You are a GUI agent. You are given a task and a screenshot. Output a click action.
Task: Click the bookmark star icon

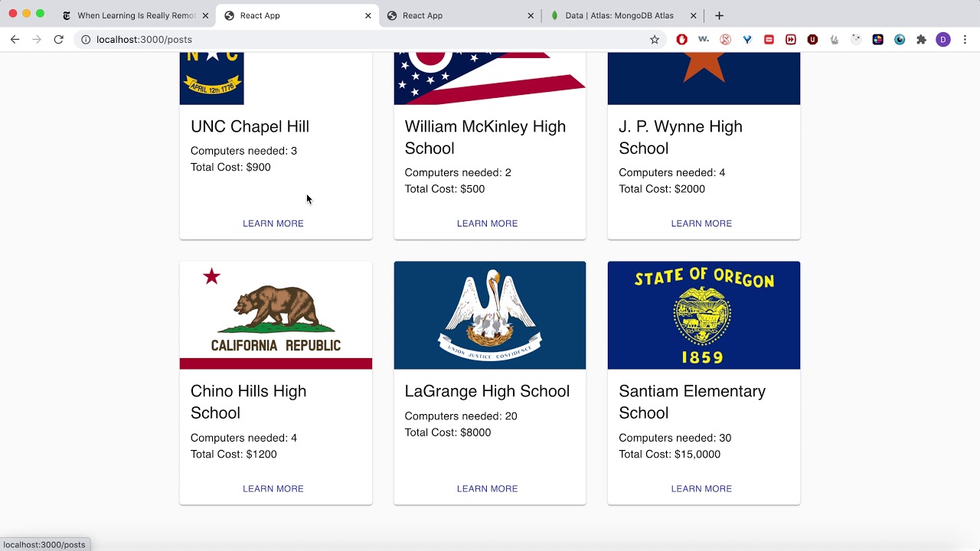point(655,40)
